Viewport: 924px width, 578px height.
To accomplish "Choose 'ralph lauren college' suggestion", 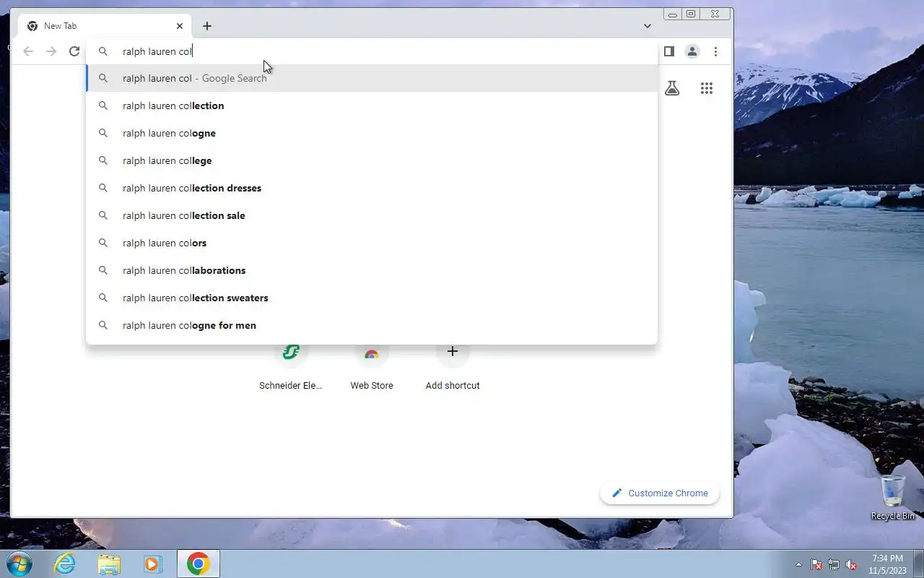I will [372, 160].
